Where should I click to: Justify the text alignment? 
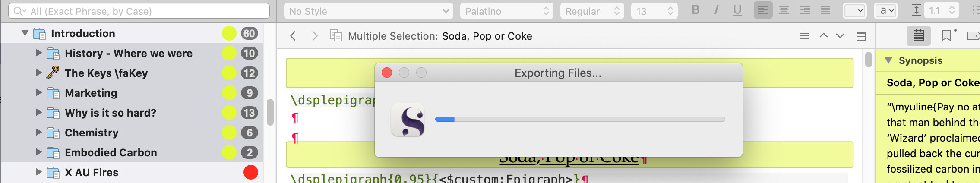825,10
